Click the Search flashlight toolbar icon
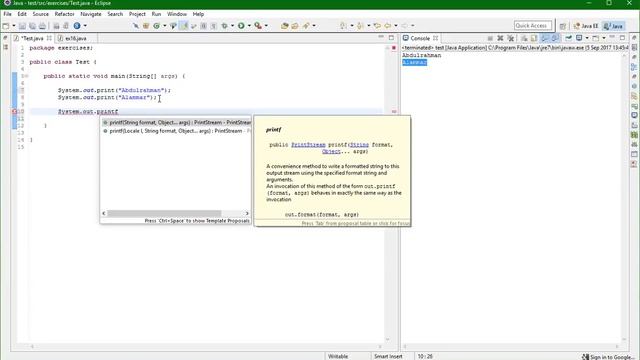640x360 pixels. coord(306,26)
